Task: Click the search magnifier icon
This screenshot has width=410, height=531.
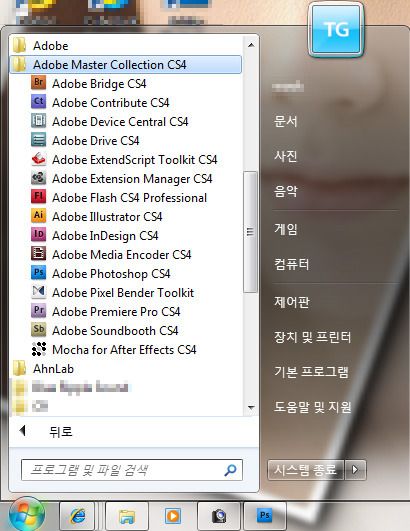Action: coord(231,470)
